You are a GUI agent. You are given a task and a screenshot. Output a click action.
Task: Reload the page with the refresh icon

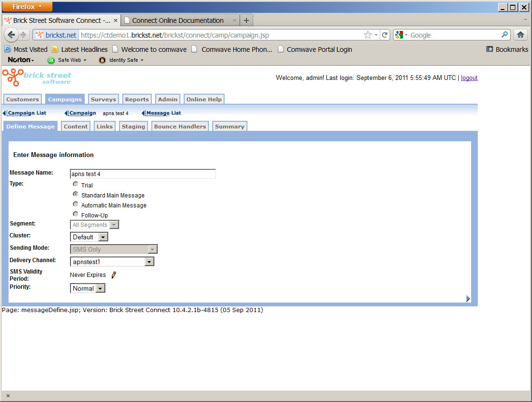(385, 35)
